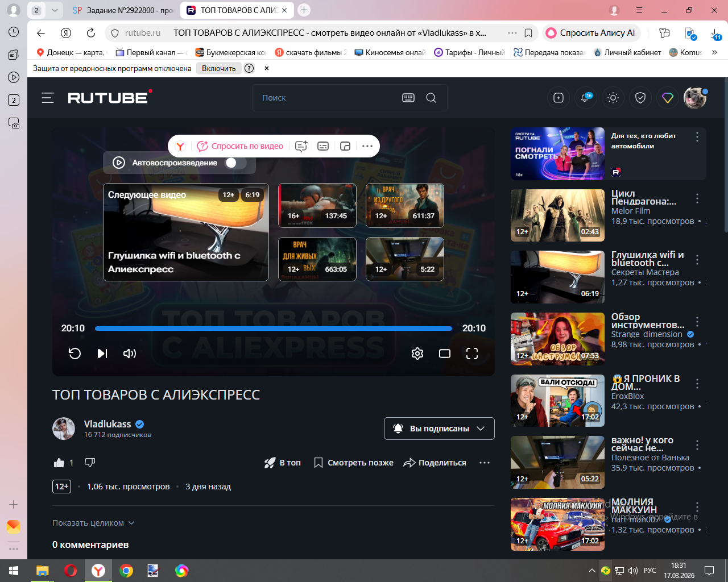The height and width of the screenshot is (582, 728).
Task: Switch RUTUBE light/dark theme
Action: 613,98
